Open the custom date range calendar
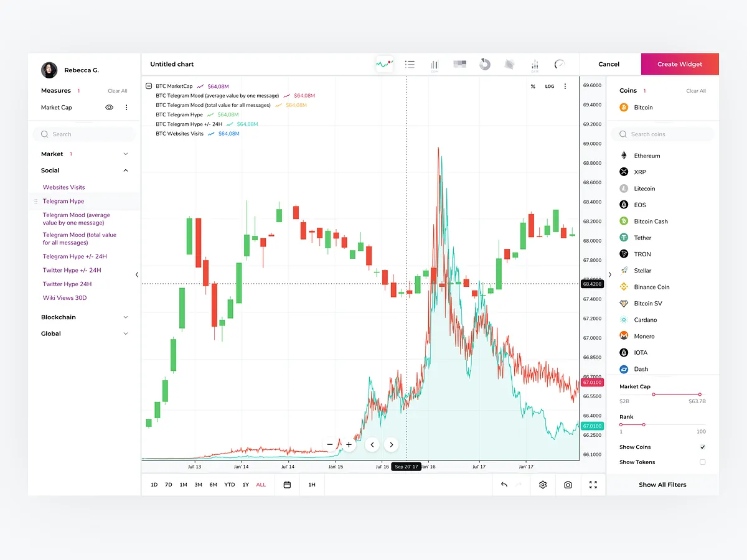 pos(287,485)
